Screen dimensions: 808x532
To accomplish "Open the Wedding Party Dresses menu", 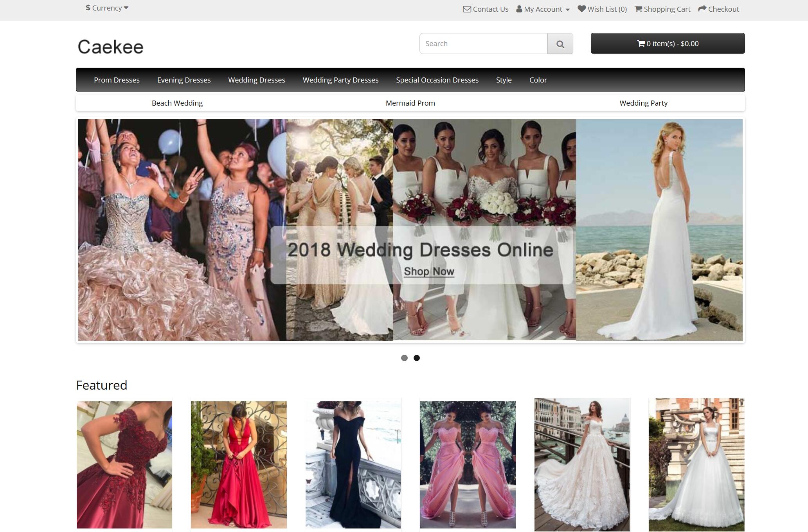I will (x=340, y=80).
